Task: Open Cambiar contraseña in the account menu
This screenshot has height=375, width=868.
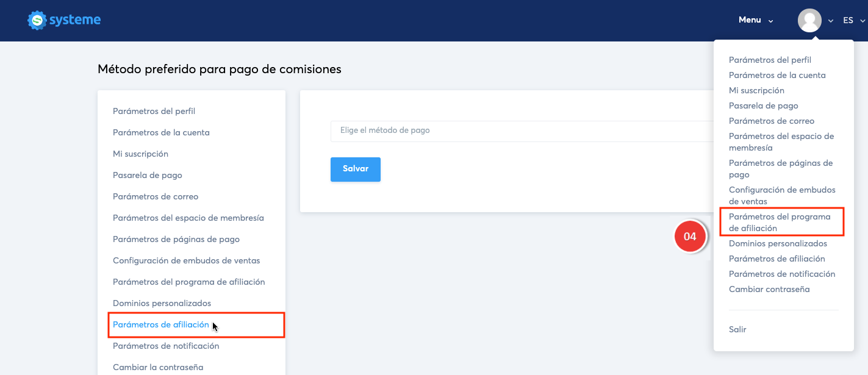Action: click(x=769, y=288)
